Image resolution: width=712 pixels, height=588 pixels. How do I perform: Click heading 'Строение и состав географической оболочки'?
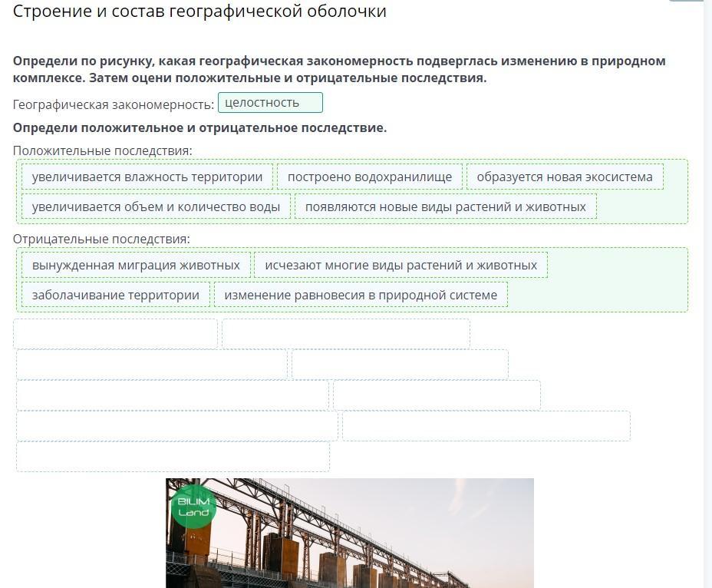[x=199, y=12]
